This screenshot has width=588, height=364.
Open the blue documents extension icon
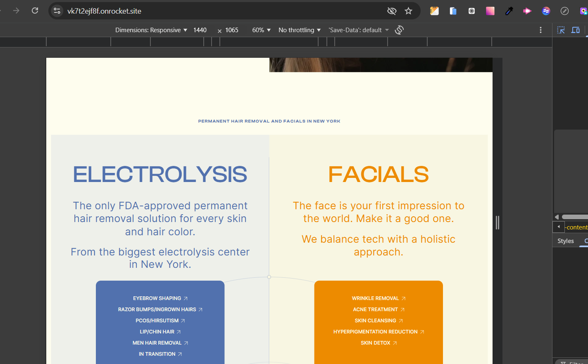point(453,11)
